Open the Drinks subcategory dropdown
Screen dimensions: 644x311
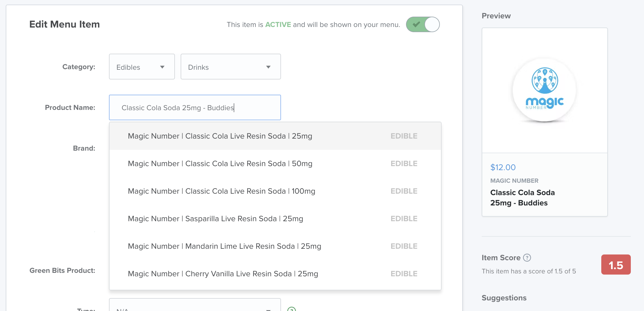coord(231,67)
